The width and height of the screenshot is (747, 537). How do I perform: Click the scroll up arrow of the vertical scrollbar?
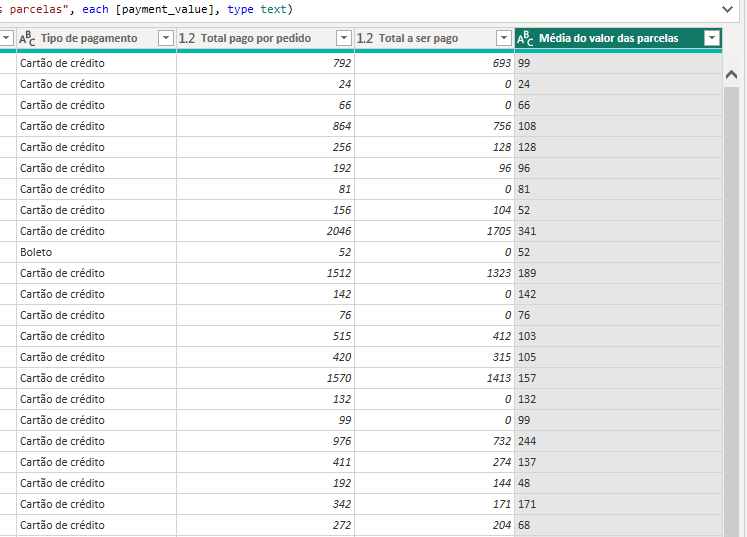pos(731,74)
